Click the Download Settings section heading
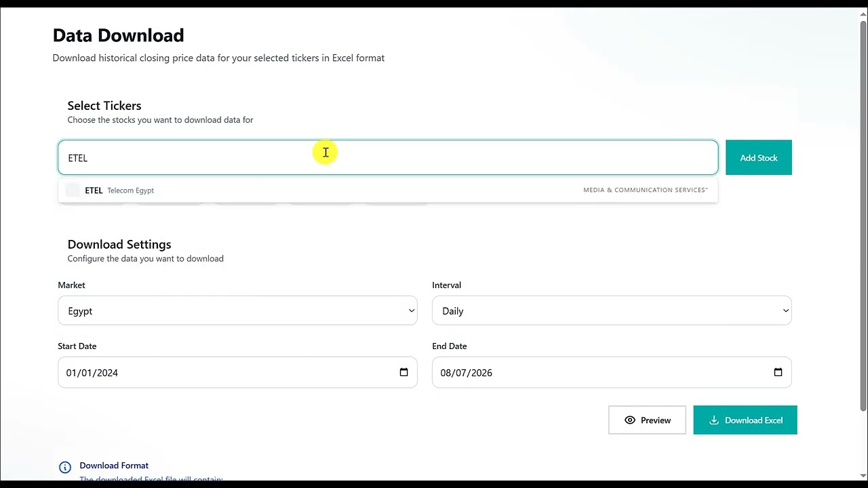 [x=119, y=244]
